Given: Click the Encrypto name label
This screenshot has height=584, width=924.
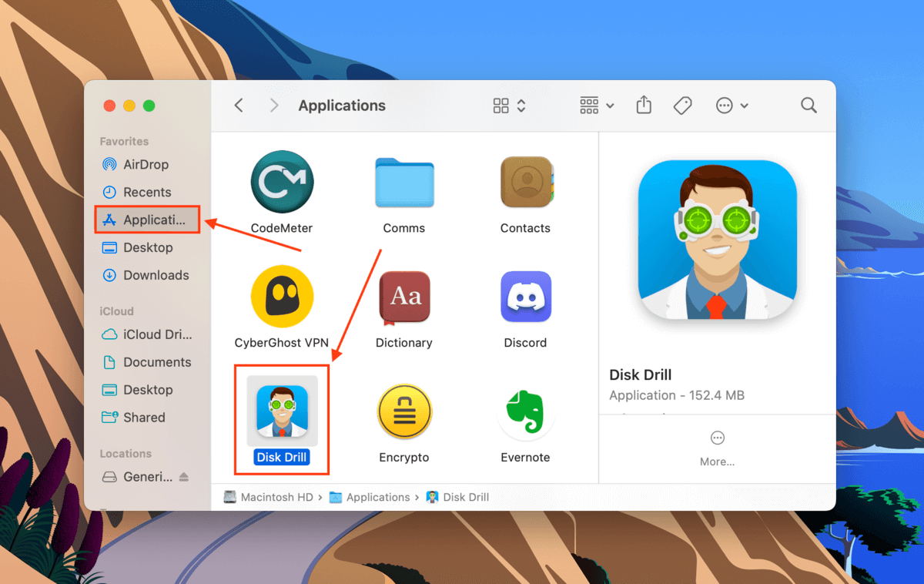Looking at the screenshot, I should [x=404, y=458].
